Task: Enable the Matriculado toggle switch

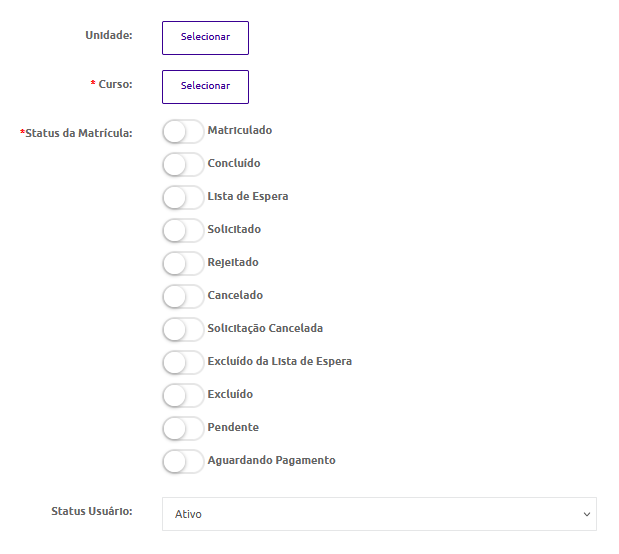Action: tap(183, 131)
